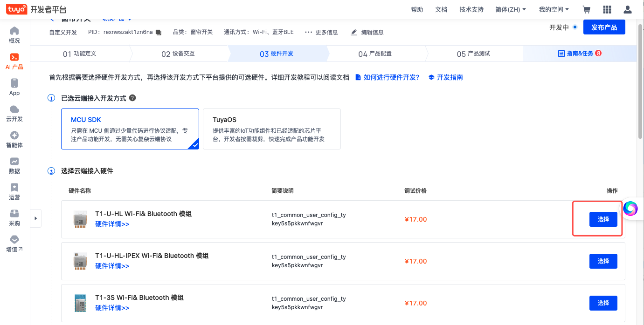644x325 pixels.
Task: Click the T1-U-HL module thumbnail image
Action: (x=80, y=219)
